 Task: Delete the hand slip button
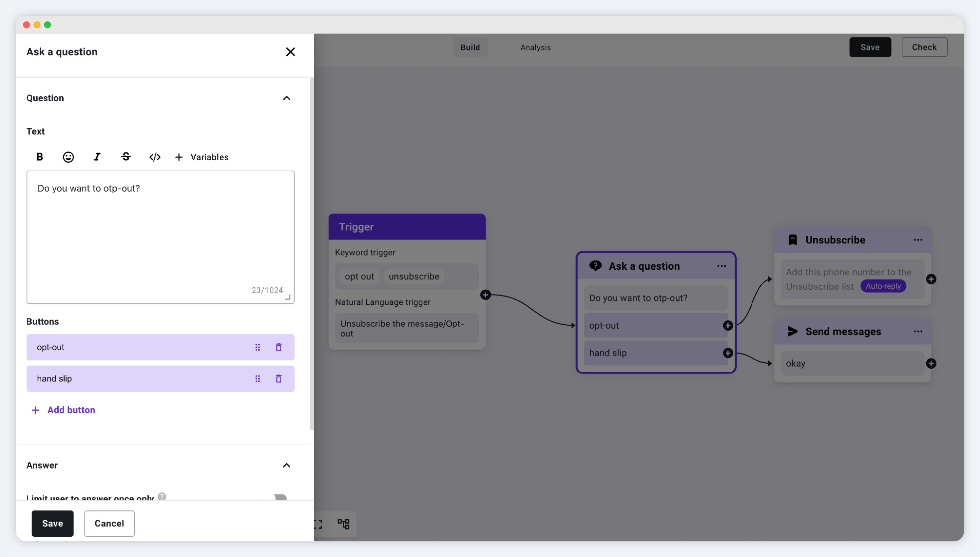[x=279, y=379]
